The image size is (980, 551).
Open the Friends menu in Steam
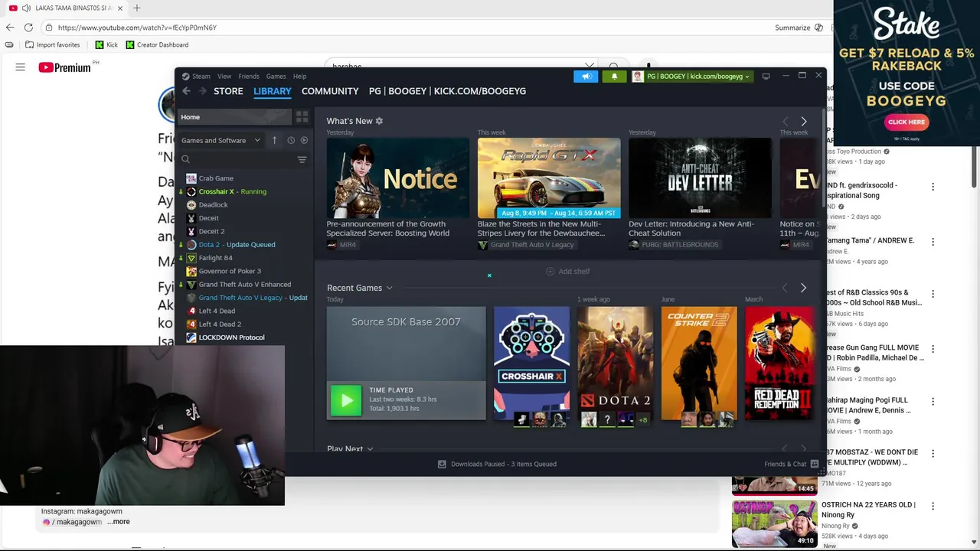point(249,77)
